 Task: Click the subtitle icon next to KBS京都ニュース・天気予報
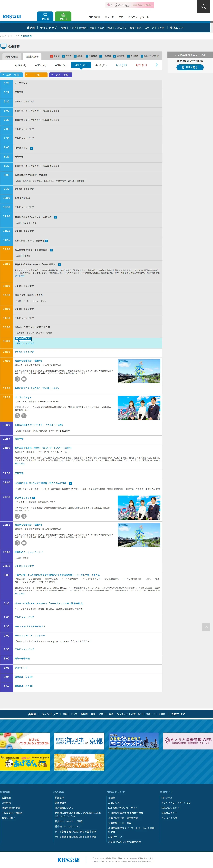[x=46, y=241]
